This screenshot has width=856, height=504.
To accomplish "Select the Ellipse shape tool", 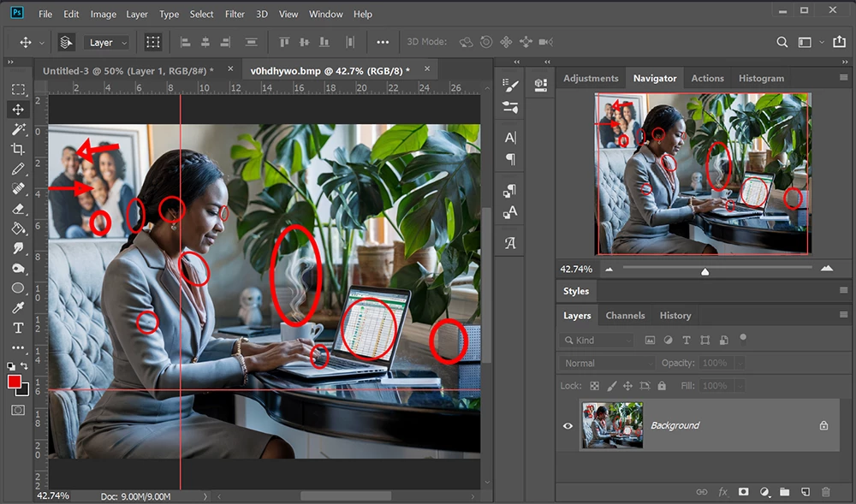I will point(18,288).
